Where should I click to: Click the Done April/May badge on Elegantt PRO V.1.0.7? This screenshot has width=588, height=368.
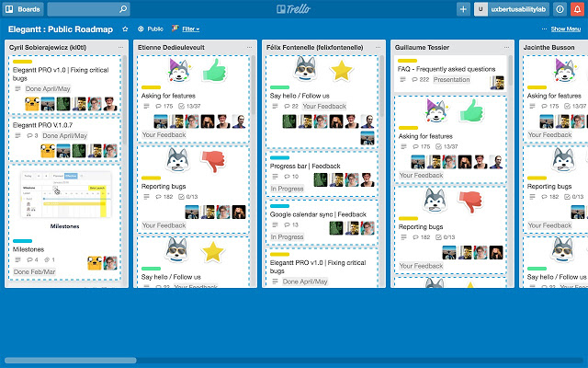64,135
